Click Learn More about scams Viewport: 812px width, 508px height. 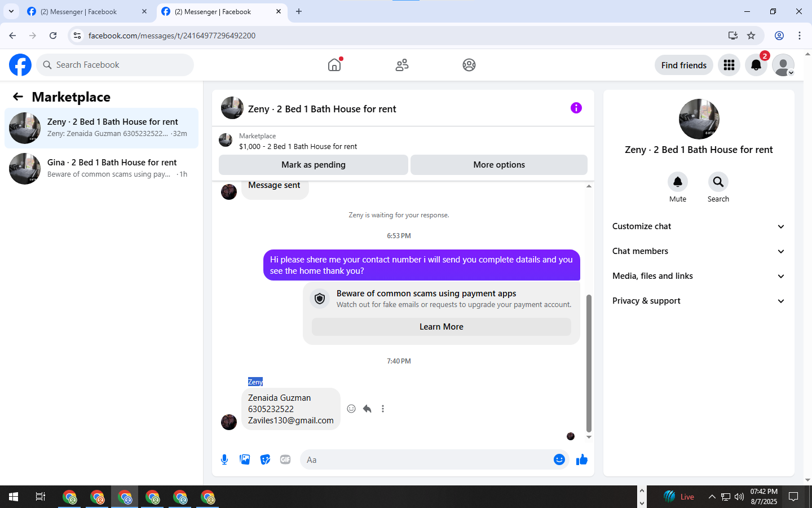pyautogui.click(x=442, y=327)
